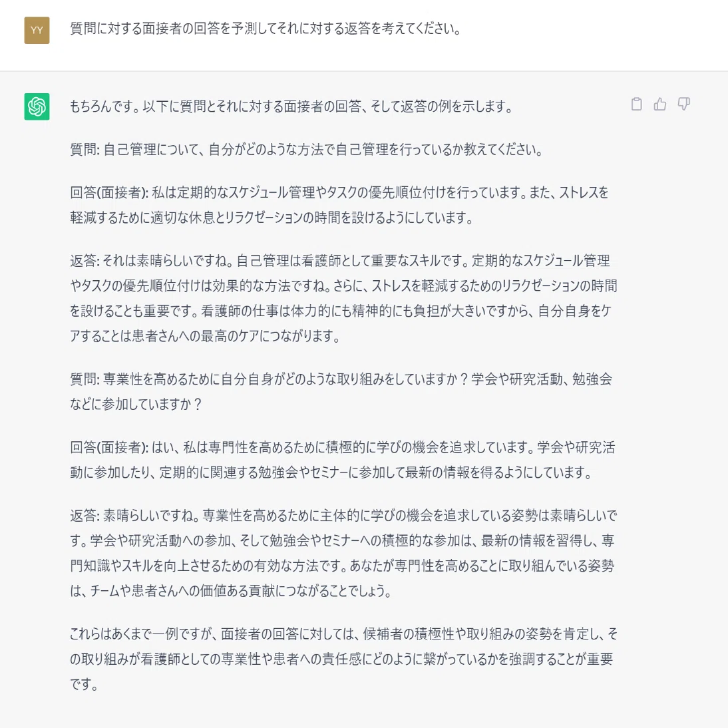This screenshot has height=728, width=728.
Task: Click the green ChatGPT logo avatar
Action: pos(37,106)
